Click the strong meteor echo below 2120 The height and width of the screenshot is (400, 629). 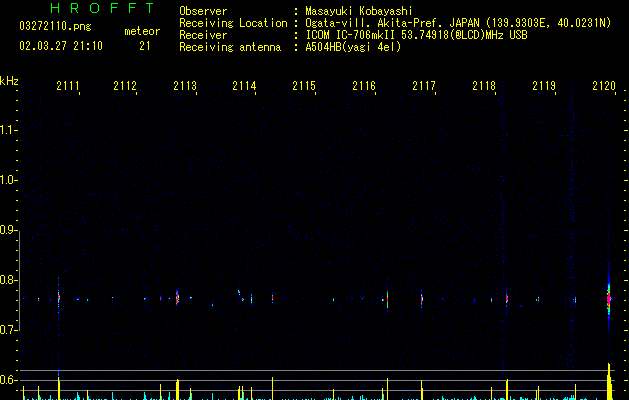(x=609, y=298)
